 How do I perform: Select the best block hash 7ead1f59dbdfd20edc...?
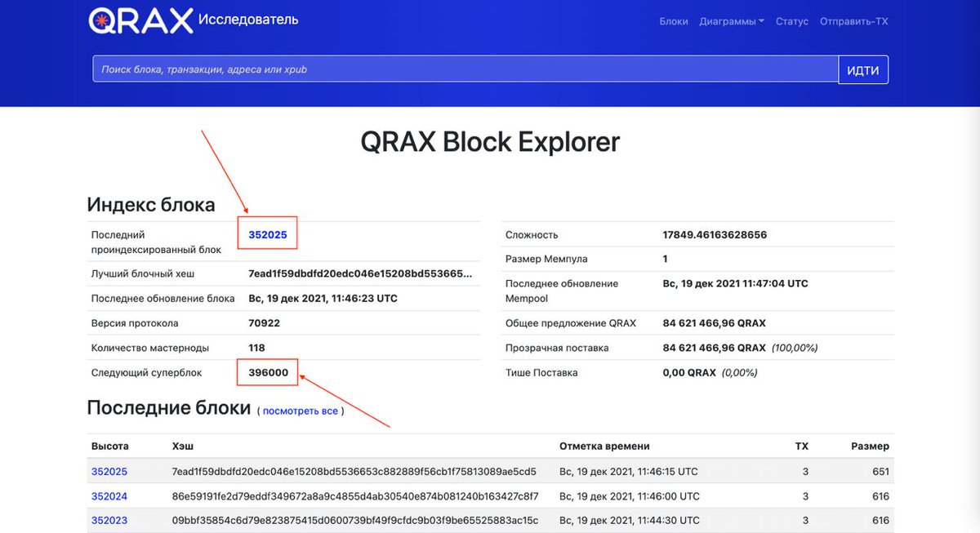(x=360, y=274)
